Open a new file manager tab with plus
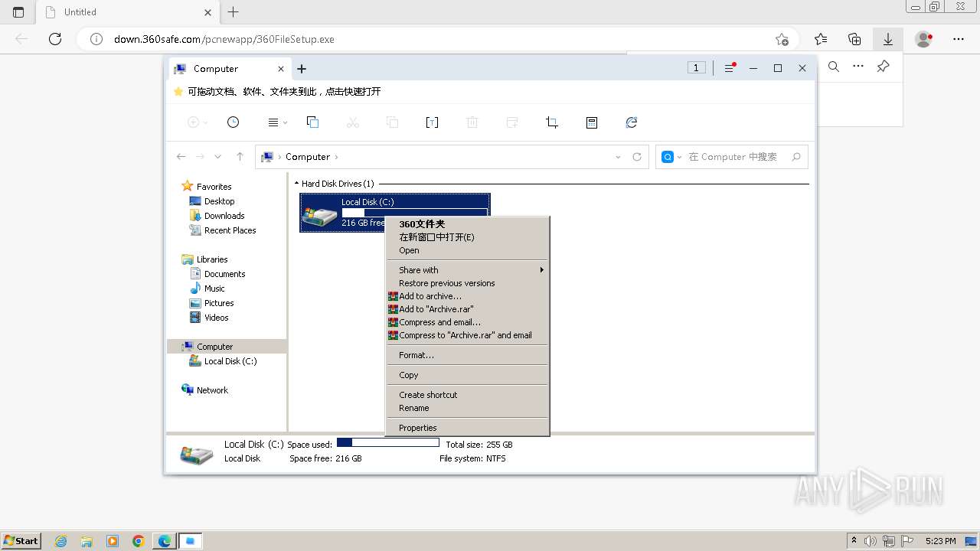The image size is (980, 551). 302,69
